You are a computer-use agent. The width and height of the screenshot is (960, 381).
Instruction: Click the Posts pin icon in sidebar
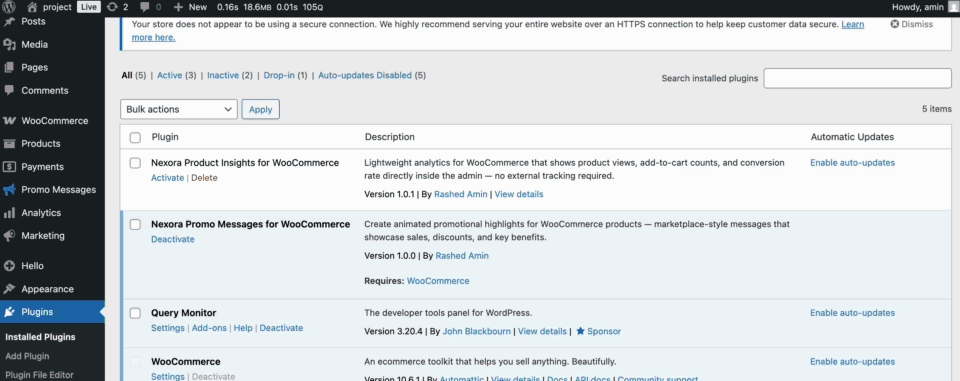9,21
